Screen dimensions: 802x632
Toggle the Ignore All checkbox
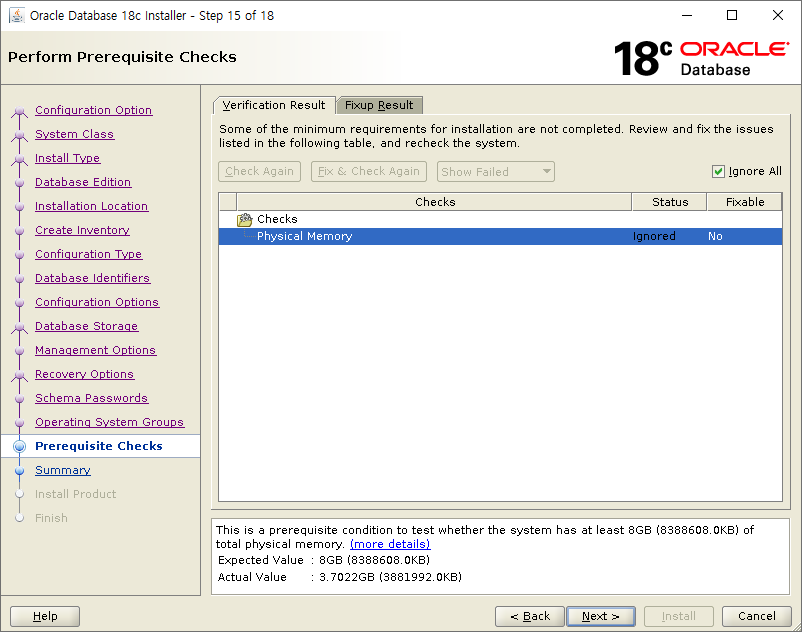[718, 171]
